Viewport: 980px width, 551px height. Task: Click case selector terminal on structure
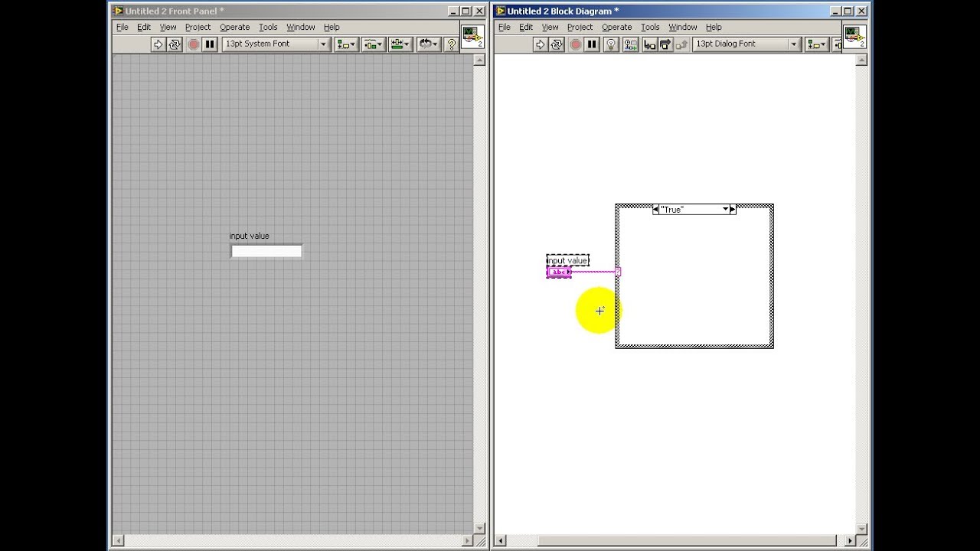coord(618,272)
